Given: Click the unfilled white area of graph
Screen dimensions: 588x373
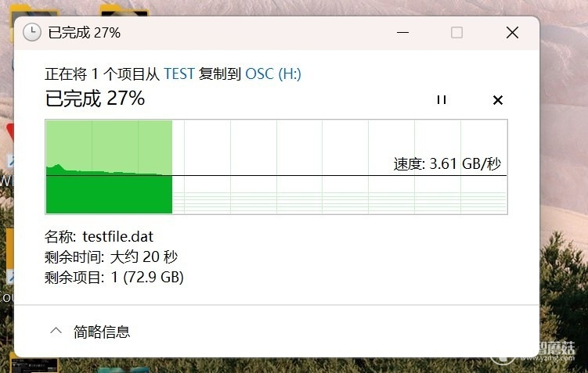Looking at the screenshot, I should [x=339, y=146].
